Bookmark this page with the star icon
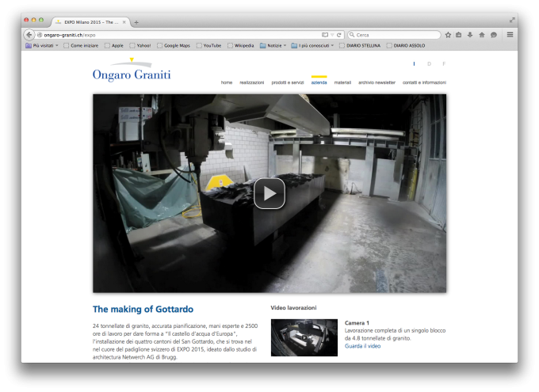 [448, 35]
